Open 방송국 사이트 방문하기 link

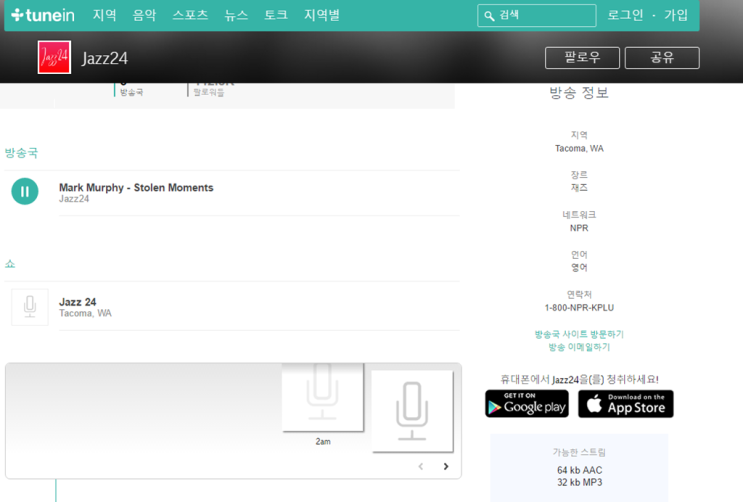click(x=579, y=334)
